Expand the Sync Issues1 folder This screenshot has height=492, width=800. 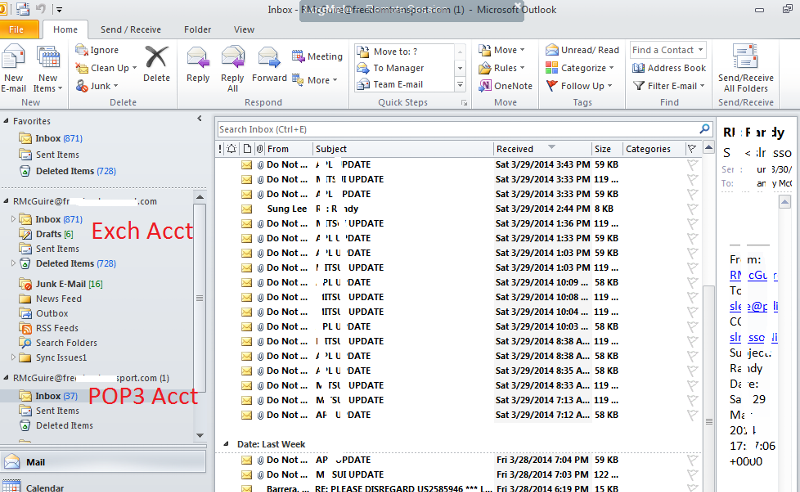tap(13, 357)
